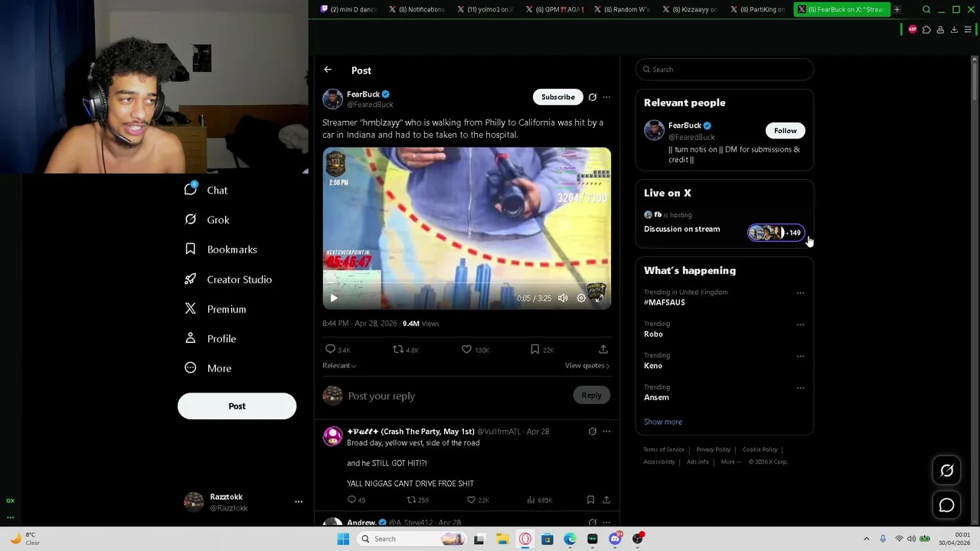This screenshot has width=980, height=551.
Task: Share Vullfrm's reply
Action: (x=606, y=500)
